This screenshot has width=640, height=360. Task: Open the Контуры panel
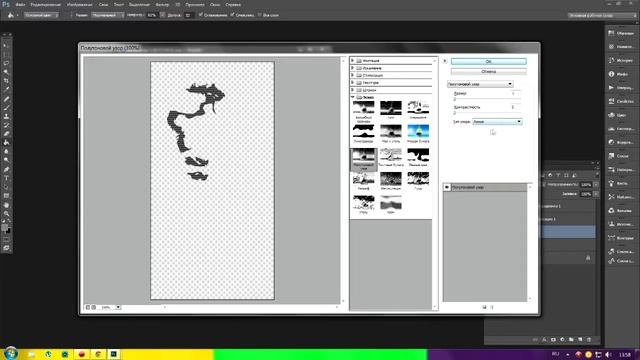pyautogui.click(x=621, y=238)
